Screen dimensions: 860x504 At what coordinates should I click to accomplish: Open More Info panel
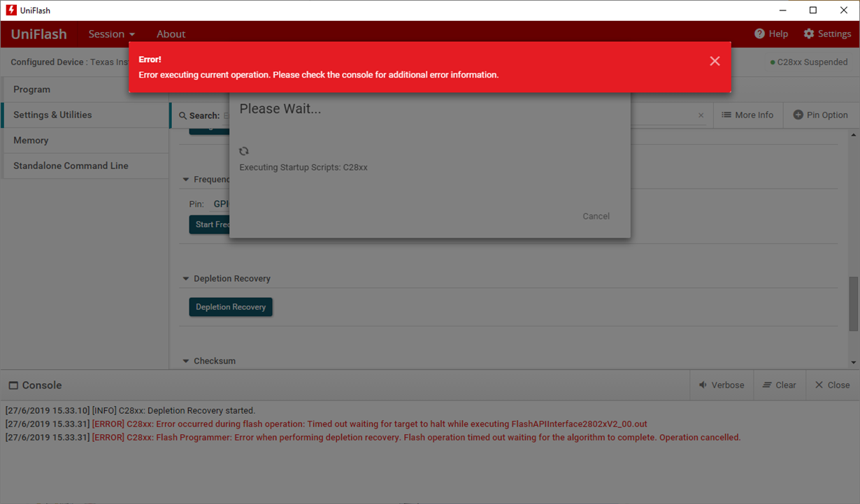(x=747, y=115)
